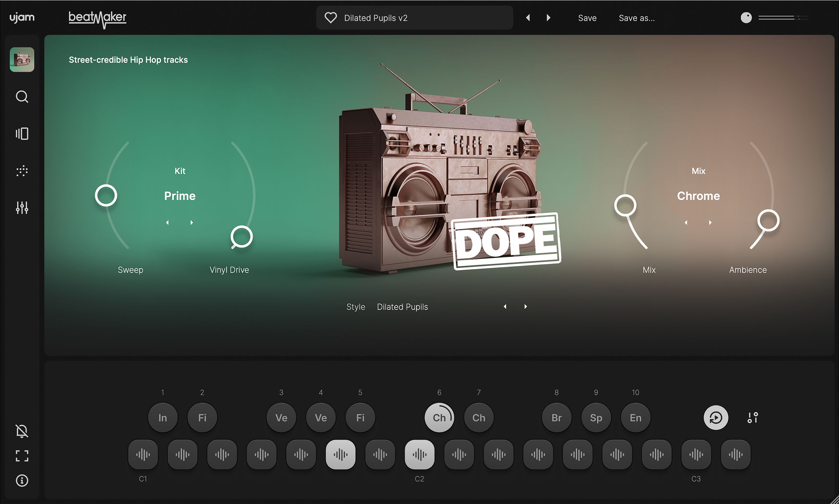Click the beatmaker logo at the top
Viewport: 839px width, 504px height.
pos(97,18)
